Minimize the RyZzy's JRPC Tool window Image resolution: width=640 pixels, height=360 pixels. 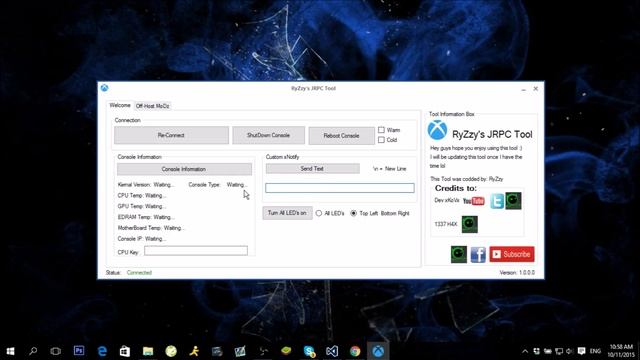(524, 89)
